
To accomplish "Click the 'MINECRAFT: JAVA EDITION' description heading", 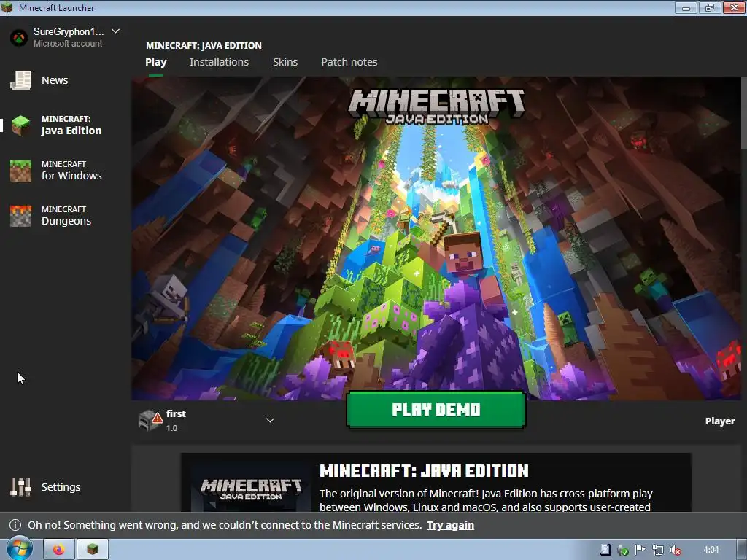I will (424, 471).
